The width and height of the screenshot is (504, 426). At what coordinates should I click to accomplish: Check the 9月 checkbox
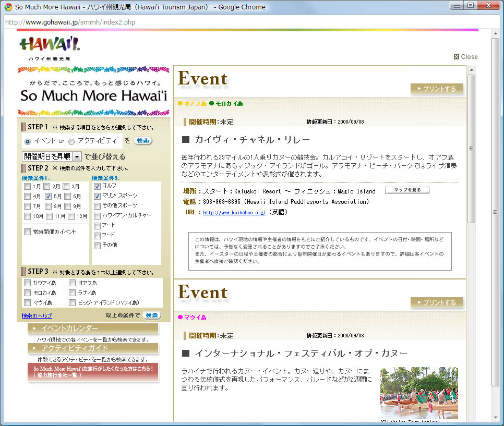[x=67, y=206]
